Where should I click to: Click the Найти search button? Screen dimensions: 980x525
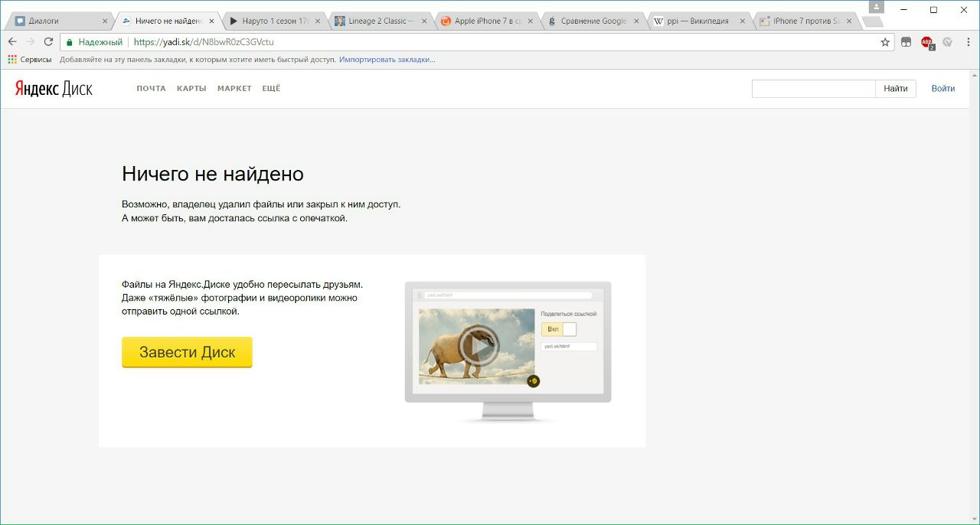coord(895,89)
